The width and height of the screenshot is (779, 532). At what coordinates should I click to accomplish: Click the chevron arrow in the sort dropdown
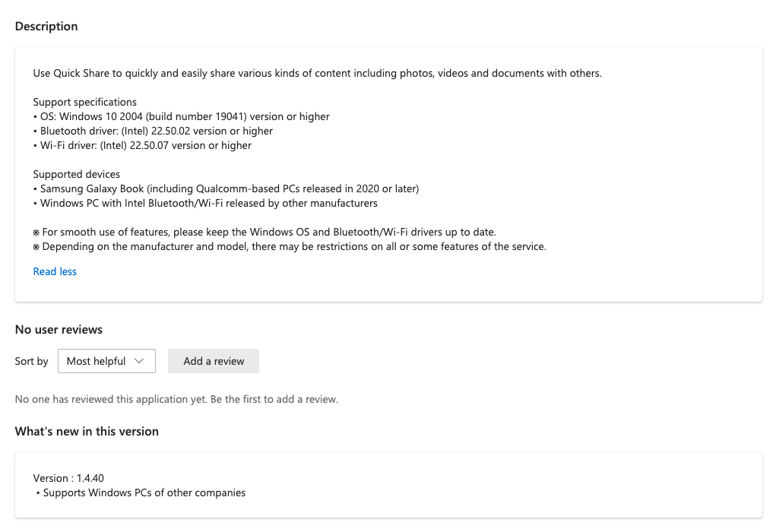tap(139, 361)
